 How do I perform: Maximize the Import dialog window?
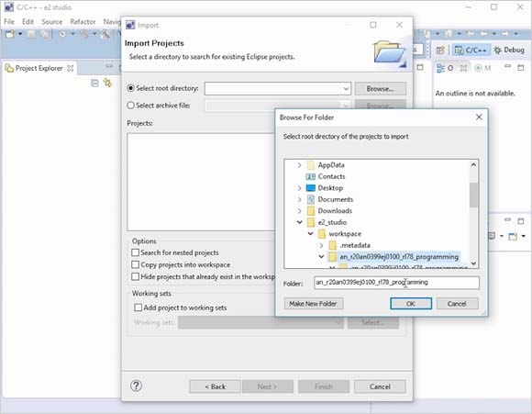373,25
